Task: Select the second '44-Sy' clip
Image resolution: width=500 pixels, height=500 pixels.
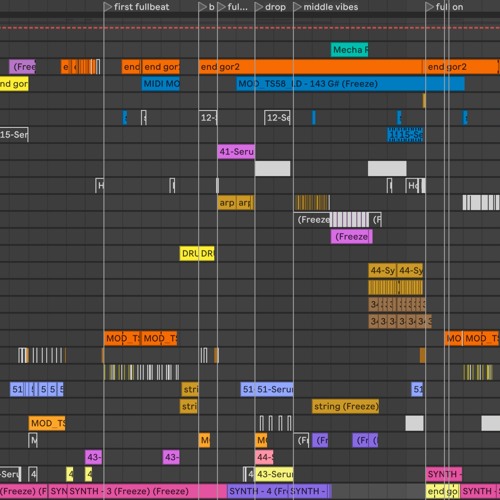Action: pyautogui.click(x=410, y=270)
